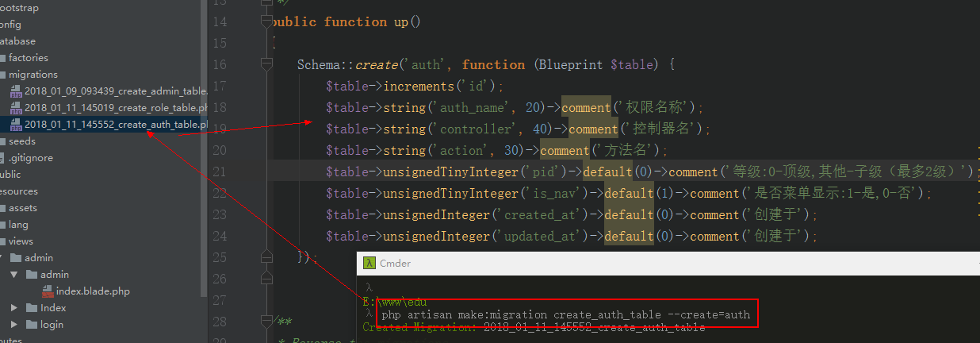Click the seeds folder icon
980x343 pixels.
tap(2, 141)
